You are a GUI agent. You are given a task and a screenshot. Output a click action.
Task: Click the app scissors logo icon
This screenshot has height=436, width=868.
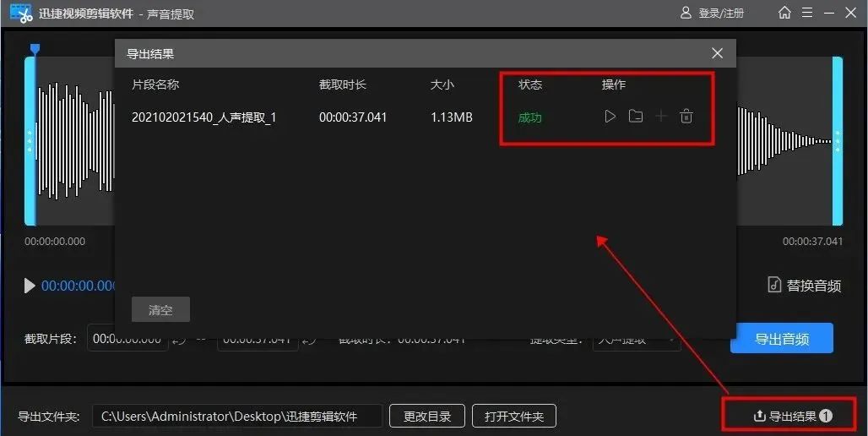(21, 14)
